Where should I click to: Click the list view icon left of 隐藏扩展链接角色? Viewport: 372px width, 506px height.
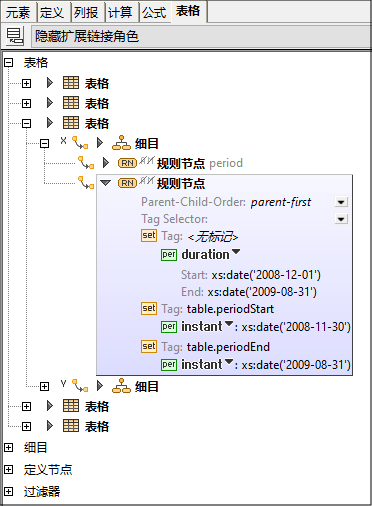point(15,36)
